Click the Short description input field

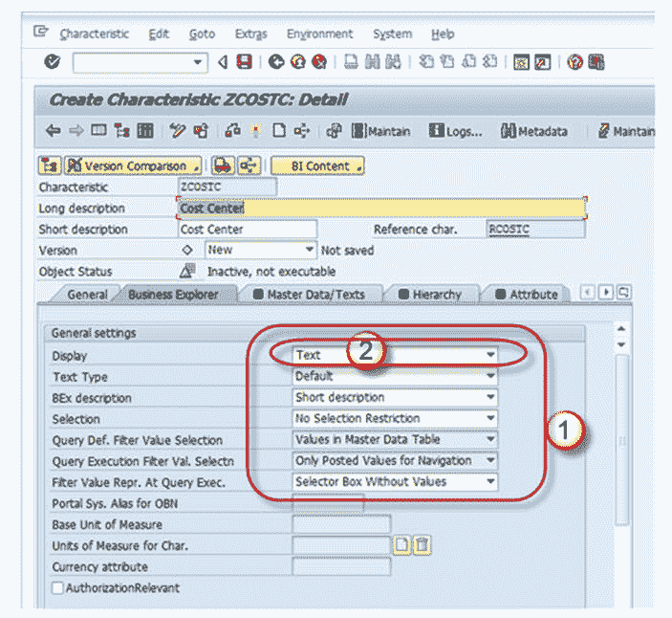point(248,230)
